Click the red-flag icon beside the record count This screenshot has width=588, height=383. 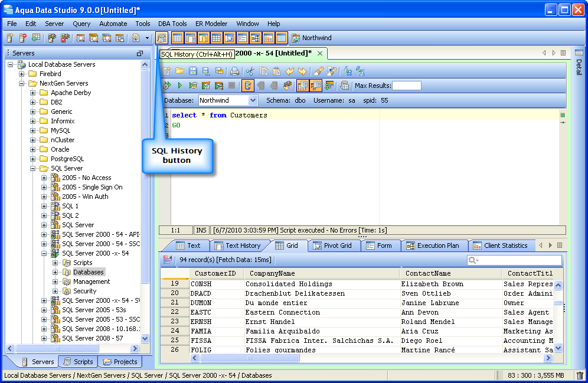coord(168,259)
